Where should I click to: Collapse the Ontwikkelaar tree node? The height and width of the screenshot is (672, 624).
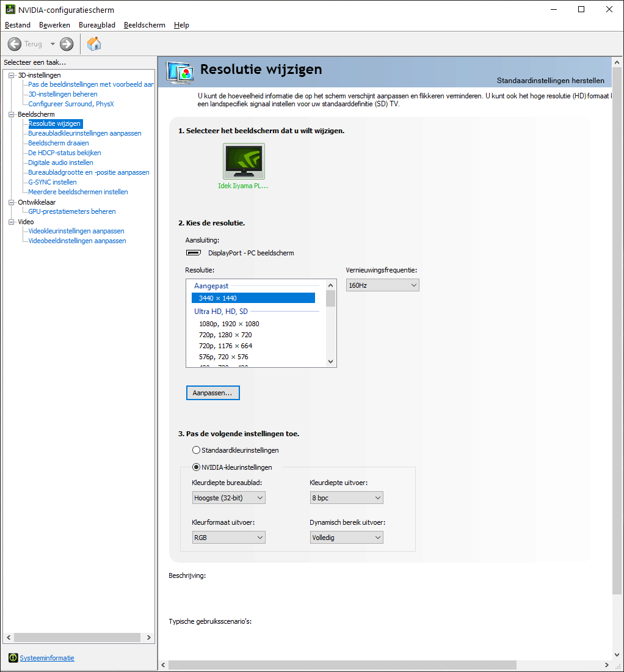(12, 202)
